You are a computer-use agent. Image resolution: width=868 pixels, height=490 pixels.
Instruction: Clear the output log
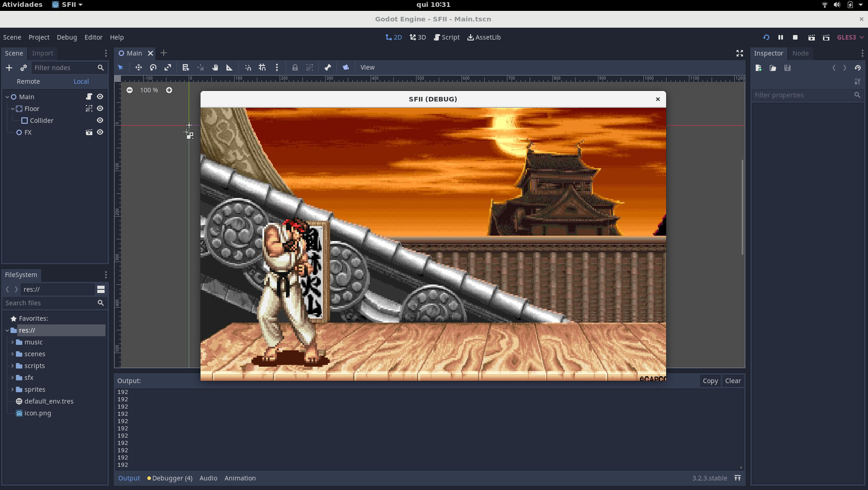pos(733,381)
